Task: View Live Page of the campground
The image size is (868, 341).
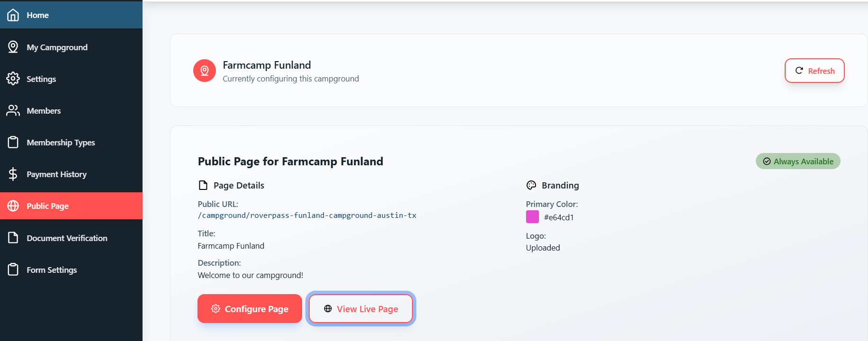Action: (x=361, y=309)
